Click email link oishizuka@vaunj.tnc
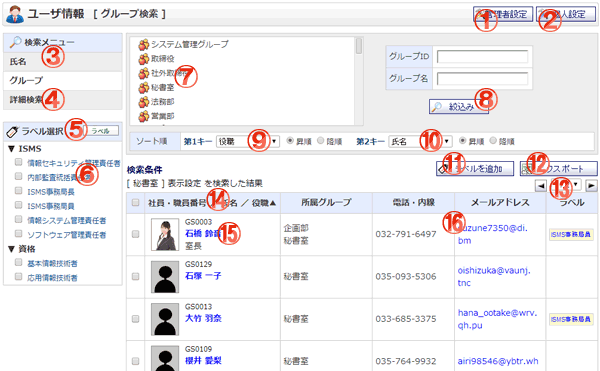Viewport: 600px width, 371px height. tap(494, 277)
